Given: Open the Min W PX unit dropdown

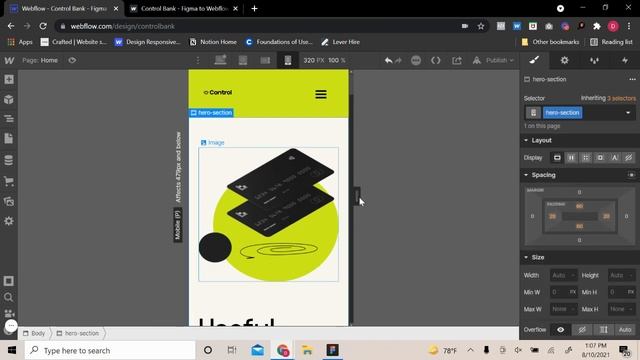Looking at the screenshot, I should point(573,292).
